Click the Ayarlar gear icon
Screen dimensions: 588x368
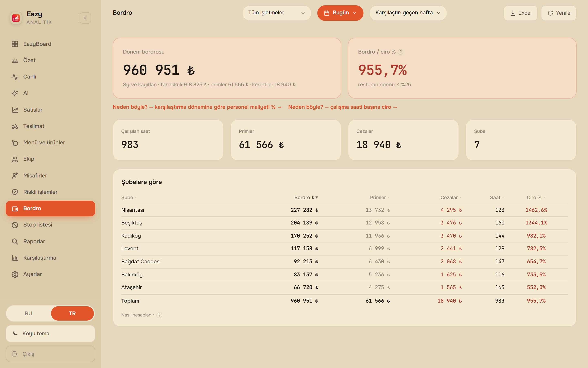point(15,274)
